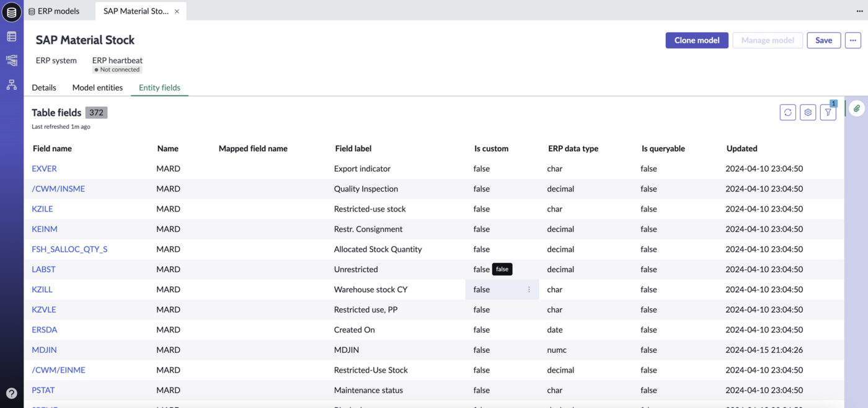Viewport: 868px width, 408px height.
Task: Open the EXVER field link
Action: pyautogui.click(x=44, y=169)
